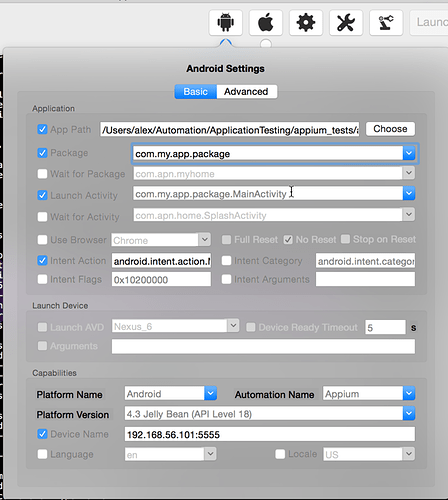Switch to the Advanced tab
Screen dimensions: 448x500
tap(246, 91)
